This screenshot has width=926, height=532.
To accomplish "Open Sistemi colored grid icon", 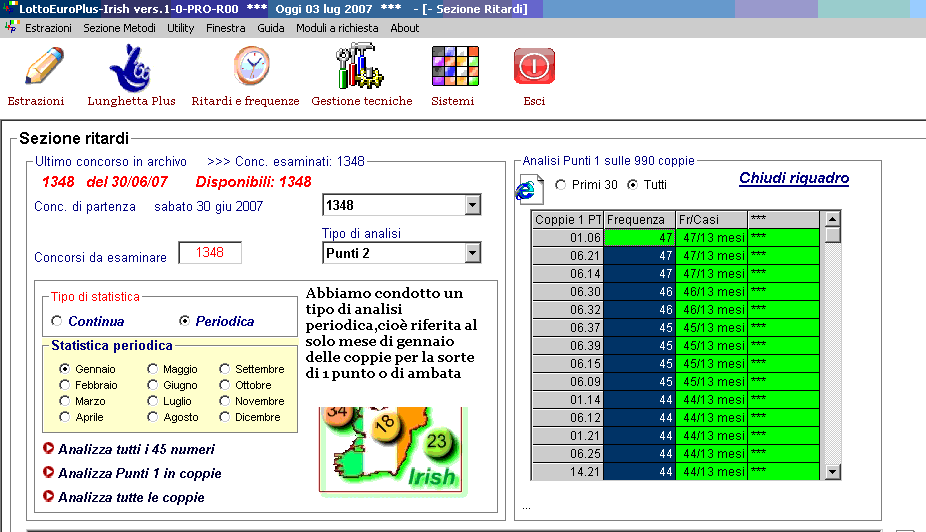I will 455,66.
